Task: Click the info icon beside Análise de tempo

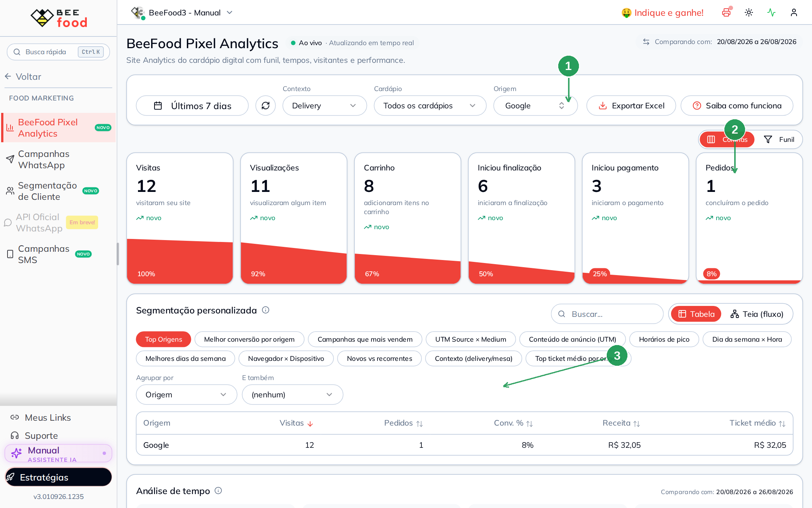Action: click(218, 491)
